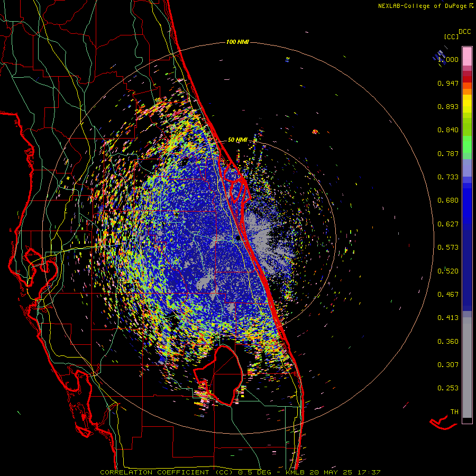This screenshot has width=476, height=476.
Task: Click the 0.307 value on the color scale
Action: 448,365
